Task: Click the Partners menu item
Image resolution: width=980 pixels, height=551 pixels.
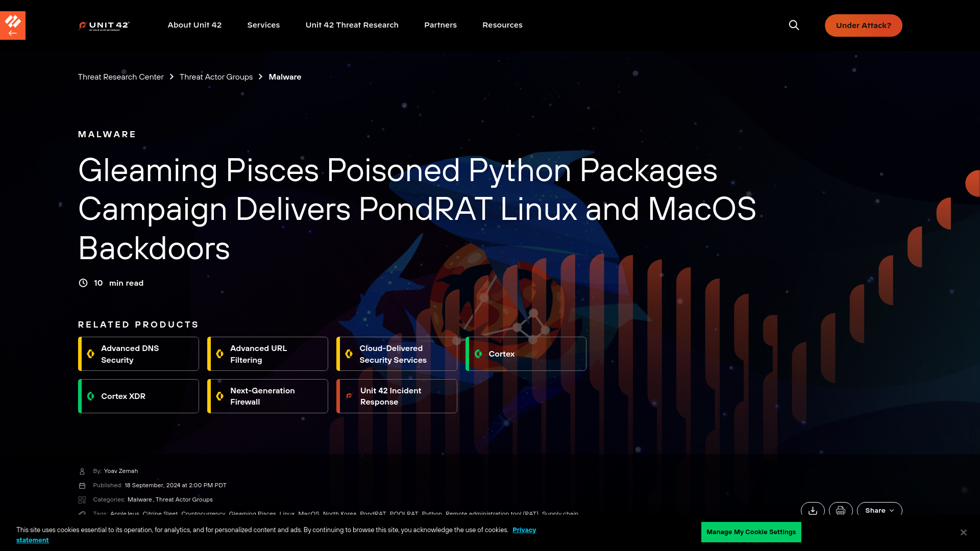Action: pos(440,25)
